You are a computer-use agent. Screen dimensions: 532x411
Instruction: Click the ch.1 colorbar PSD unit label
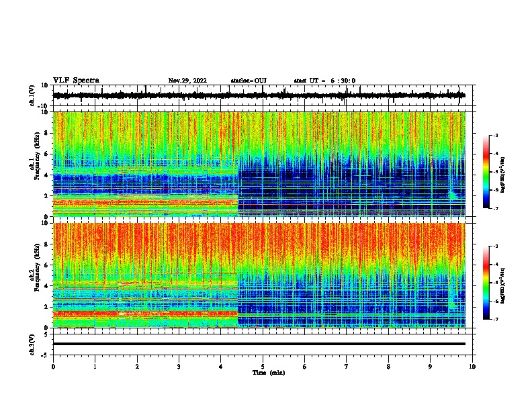tap(502, 175)
